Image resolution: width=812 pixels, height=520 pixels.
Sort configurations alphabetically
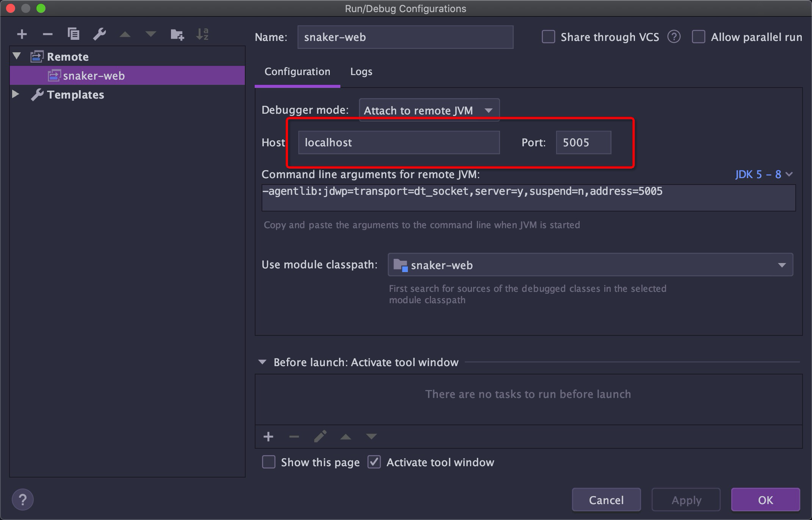coord(202,34)
